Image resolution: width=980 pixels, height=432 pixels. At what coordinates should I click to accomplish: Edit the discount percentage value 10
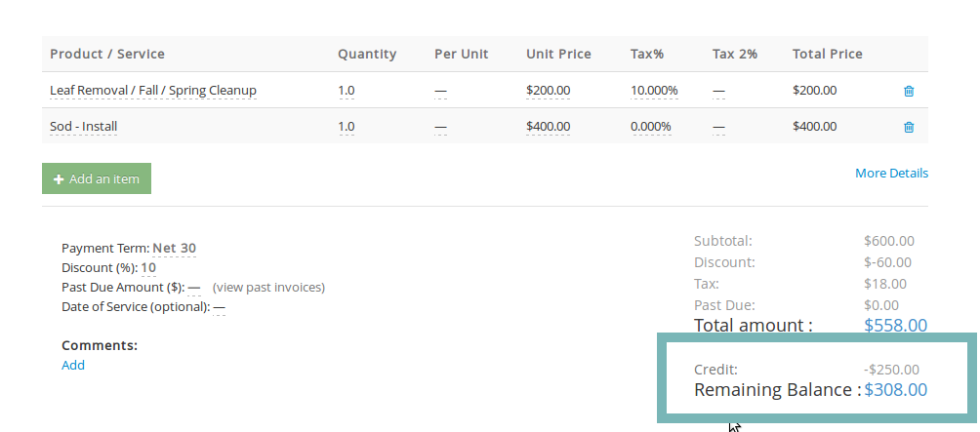(148, 268)
